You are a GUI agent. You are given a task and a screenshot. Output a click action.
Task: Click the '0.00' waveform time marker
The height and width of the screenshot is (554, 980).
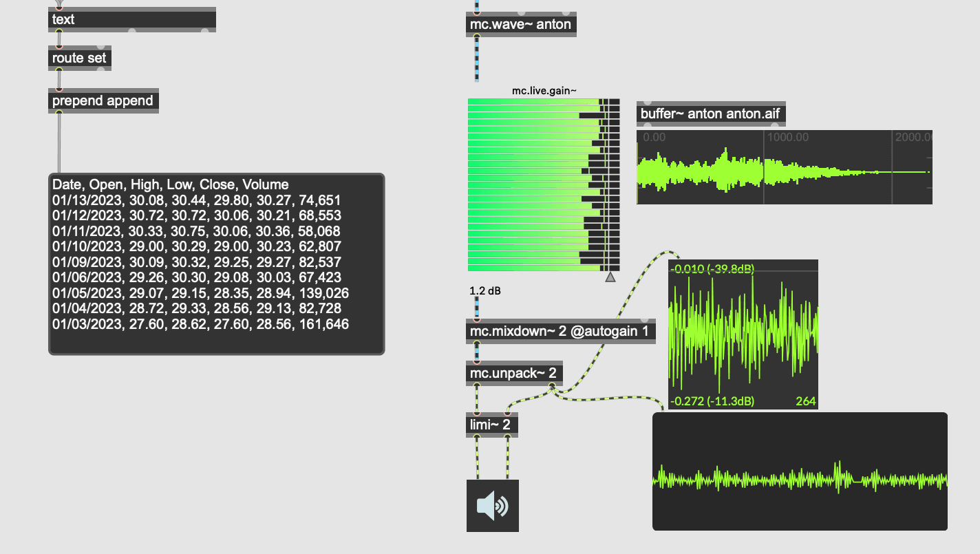654,137
